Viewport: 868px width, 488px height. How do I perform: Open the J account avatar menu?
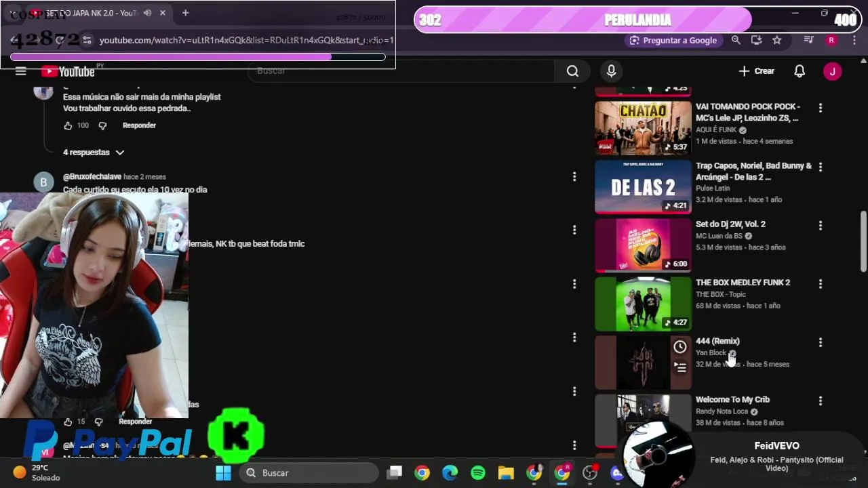832,71
